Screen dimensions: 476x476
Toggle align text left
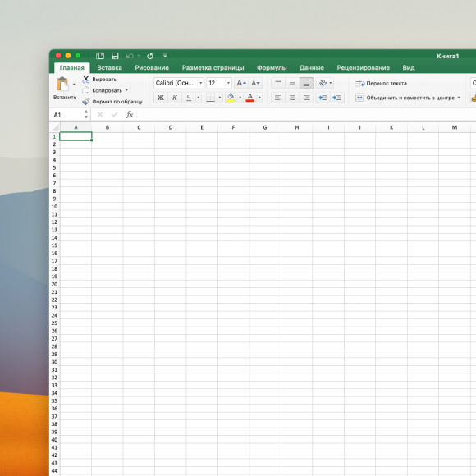[x=278, y=98]
